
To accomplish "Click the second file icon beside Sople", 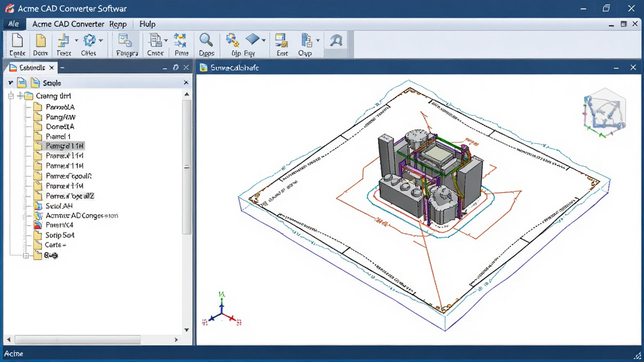I will (35, 83).
